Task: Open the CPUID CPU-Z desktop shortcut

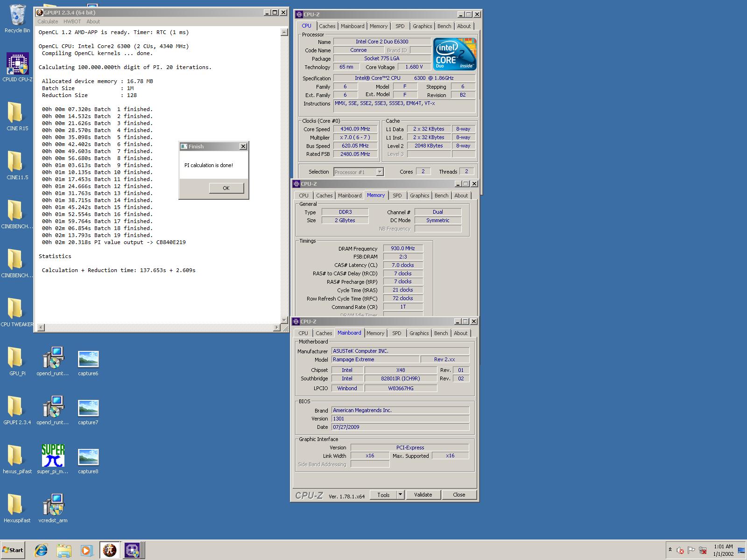Action: (17, 68)
